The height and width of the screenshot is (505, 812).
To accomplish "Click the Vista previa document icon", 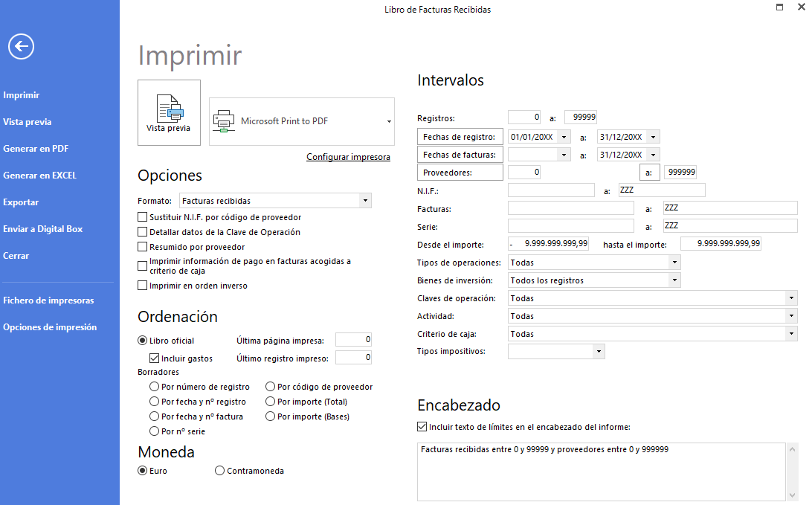I will [170, 109].
